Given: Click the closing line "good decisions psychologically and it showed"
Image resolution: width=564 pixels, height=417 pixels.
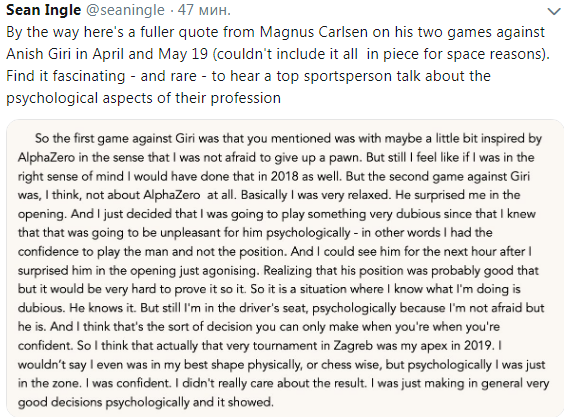Looking at the screenshot, I should point(146,402).
